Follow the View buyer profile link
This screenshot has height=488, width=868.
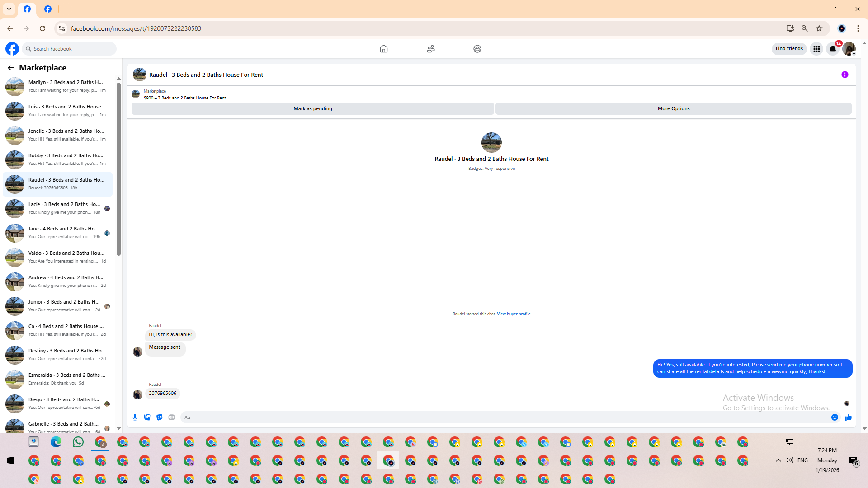(x=514, y=314)
